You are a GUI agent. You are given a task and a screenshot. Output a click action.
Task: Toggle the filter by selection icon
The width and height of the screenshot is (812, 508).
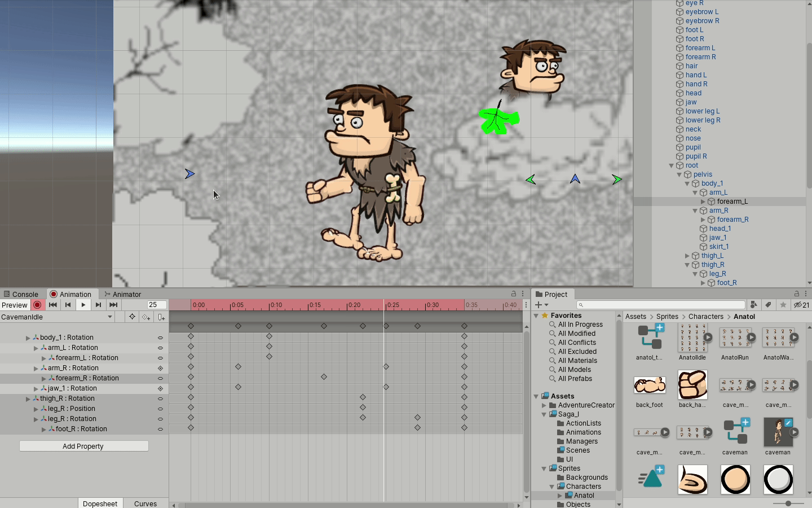[132, 317]
